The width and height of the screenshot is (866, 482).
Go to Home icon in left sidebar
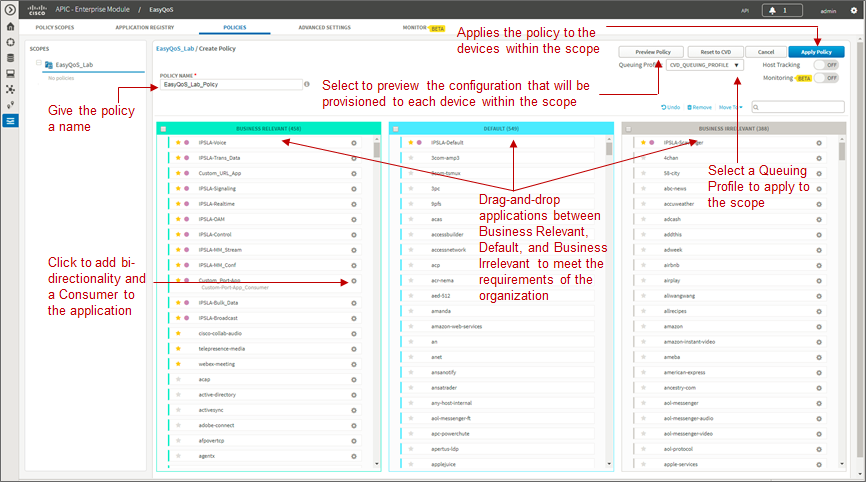10,27
